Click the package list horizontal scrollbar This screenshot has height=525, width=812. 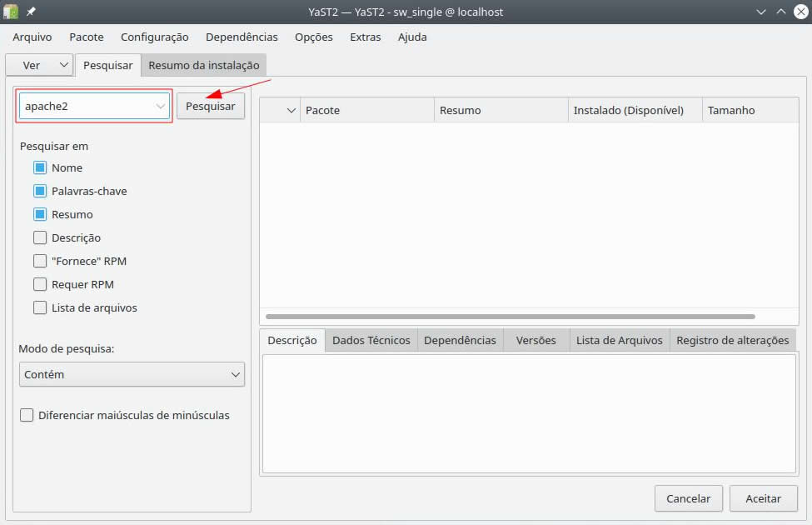[x=510, y=317]
